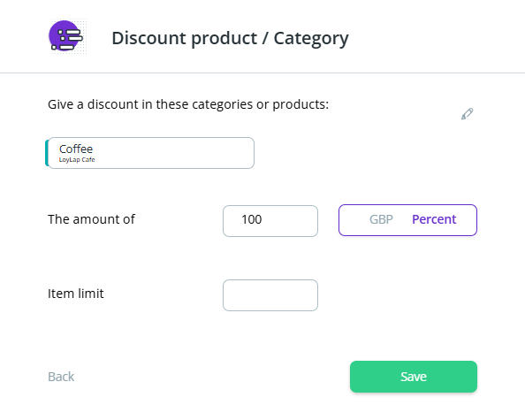Viewport: 525px width, 420px height.
Task: Click the word "Category" in the title
Action: click(311, 39)
